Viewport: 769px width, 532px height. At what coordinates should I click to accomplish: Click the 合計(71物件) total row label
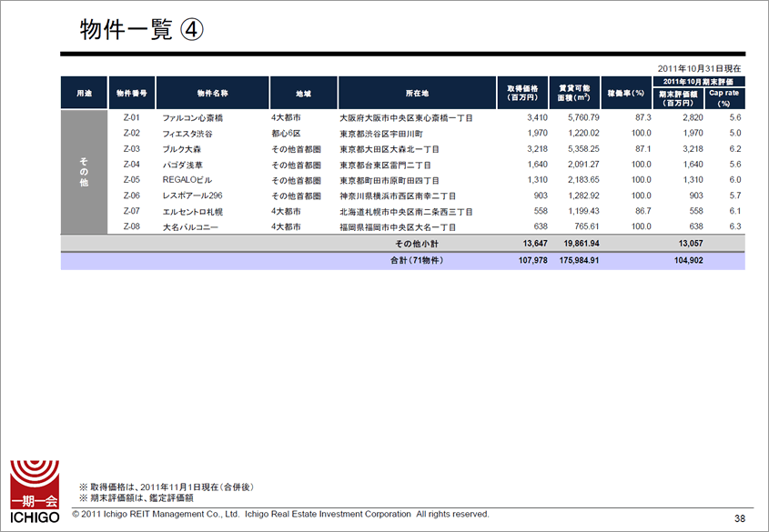[416, 261]
